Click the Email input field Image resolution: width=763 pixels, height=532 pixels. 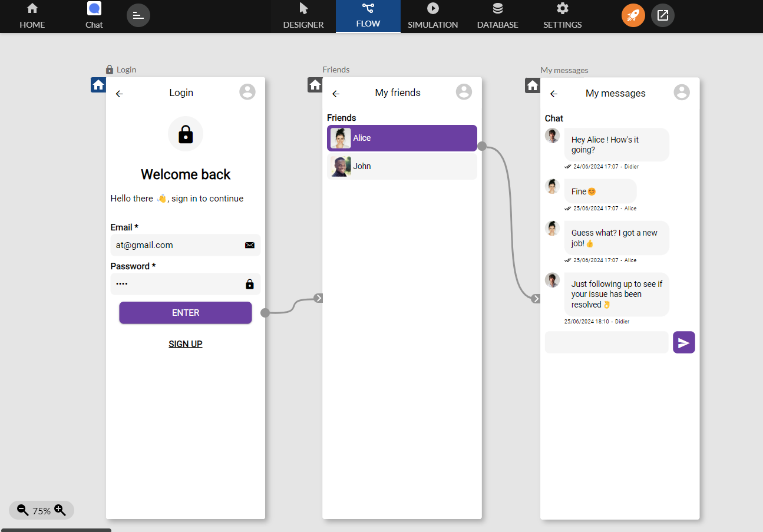click(186, 245)
